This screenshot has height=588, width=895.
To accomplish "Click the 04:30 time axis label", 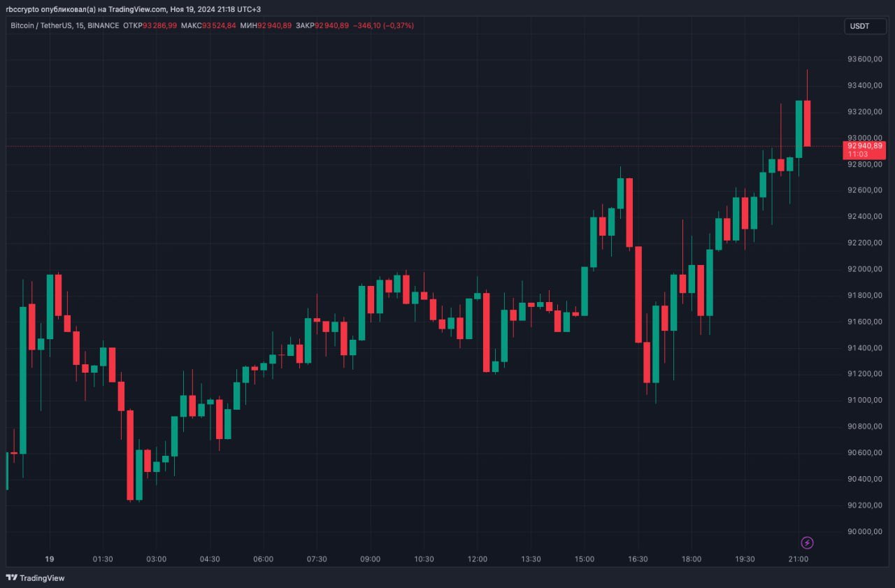I will pos(210,559).
